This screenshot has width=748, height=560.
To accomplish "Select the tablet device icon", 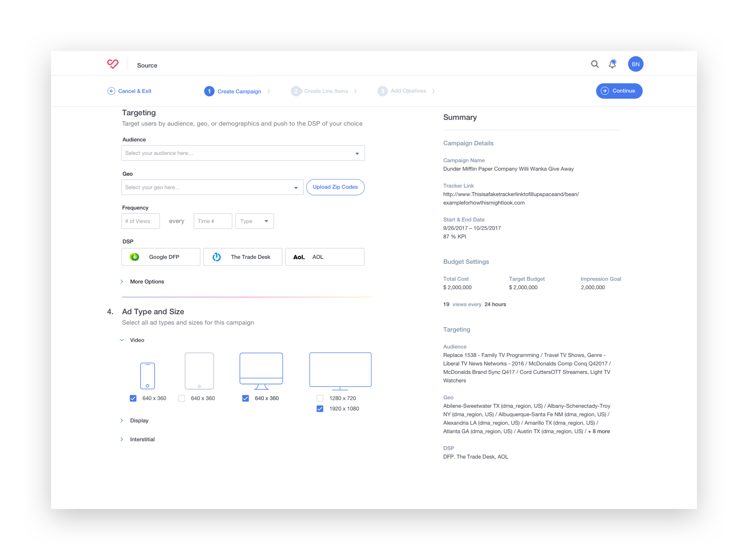I will [x=199, y=371].
